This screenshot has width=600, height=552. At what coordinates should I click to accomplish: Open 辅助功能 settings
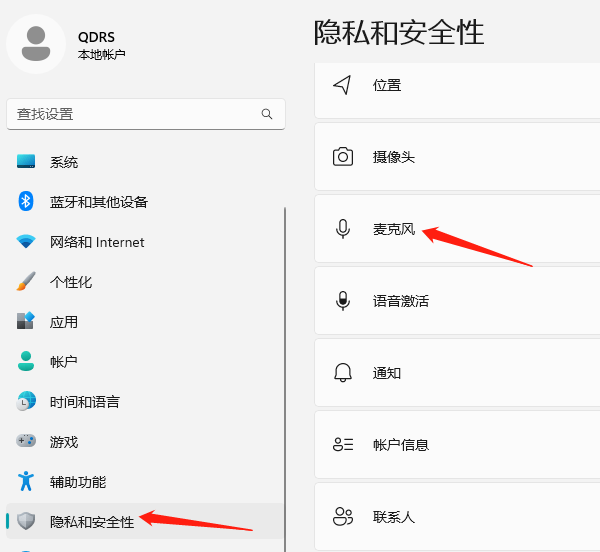(78, 482)
